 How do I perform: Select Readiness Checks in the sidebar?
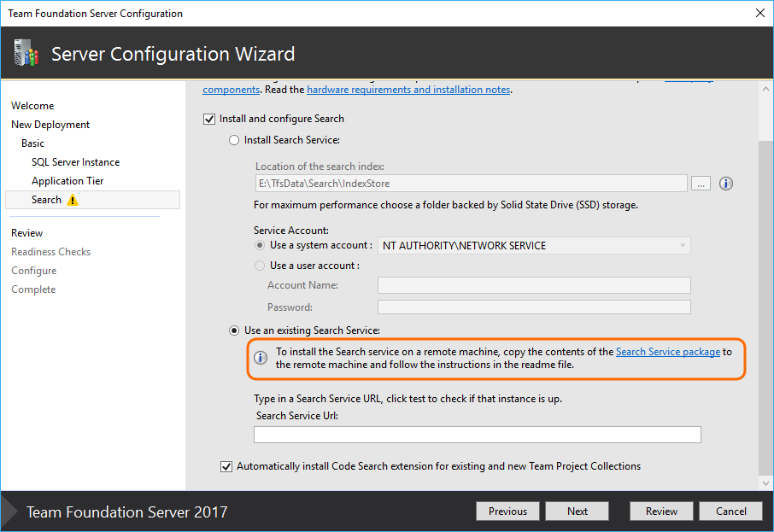(51, 252)
